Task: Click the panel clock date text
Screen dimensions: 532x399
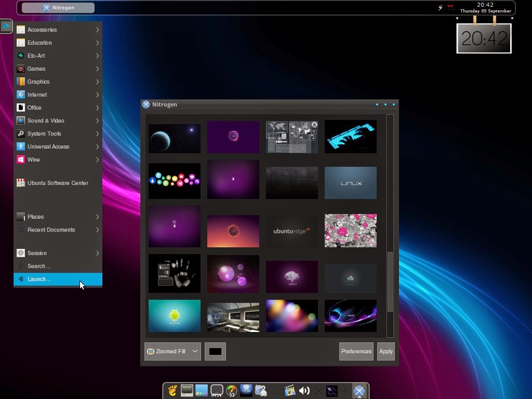Action: click(x=486, y=11)
